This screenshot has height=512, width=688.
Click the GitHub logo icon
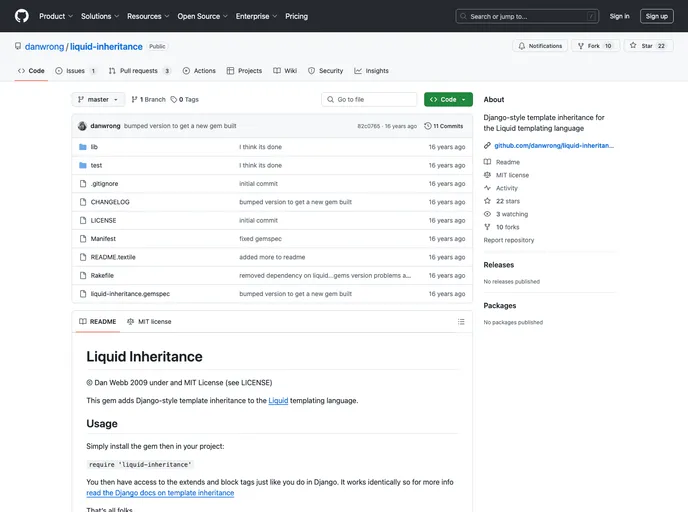(22, 16)
